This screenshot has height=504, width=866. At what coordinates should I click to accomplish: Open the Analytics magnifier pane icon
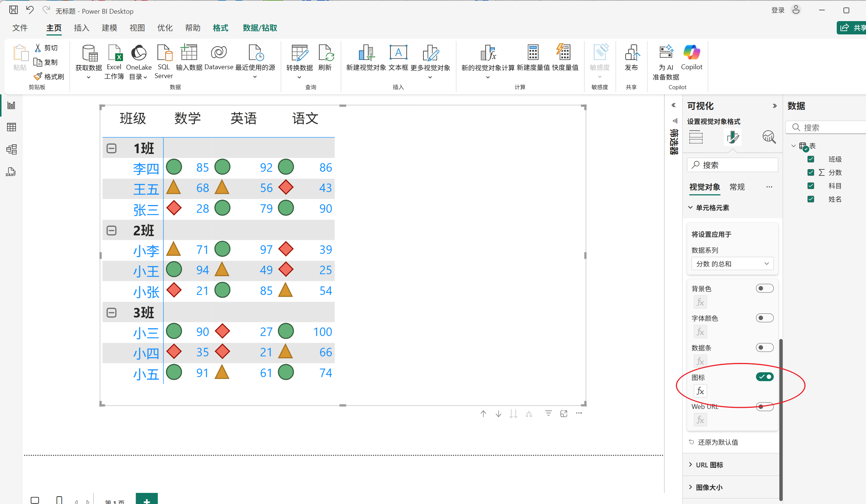[769, 137]
